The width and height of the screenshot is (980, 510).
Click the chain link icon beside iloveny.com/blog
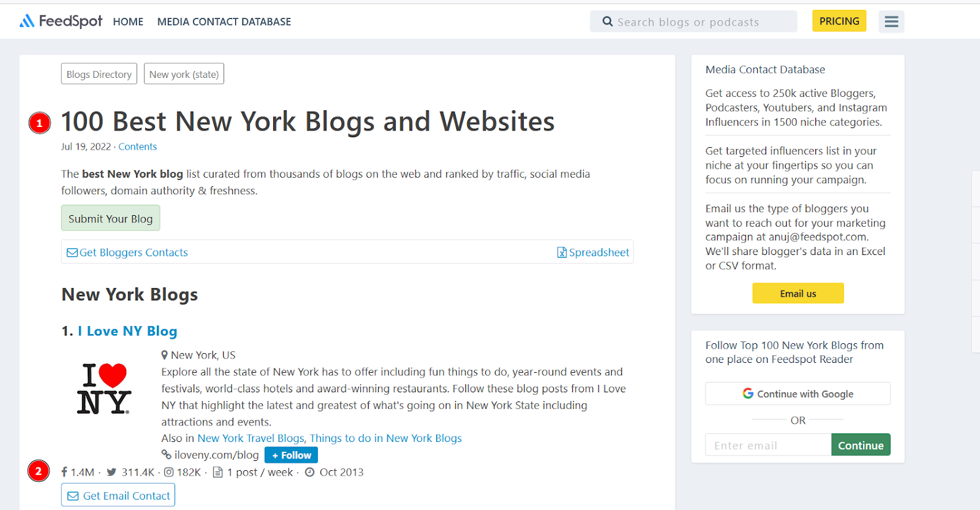point(166,455)
